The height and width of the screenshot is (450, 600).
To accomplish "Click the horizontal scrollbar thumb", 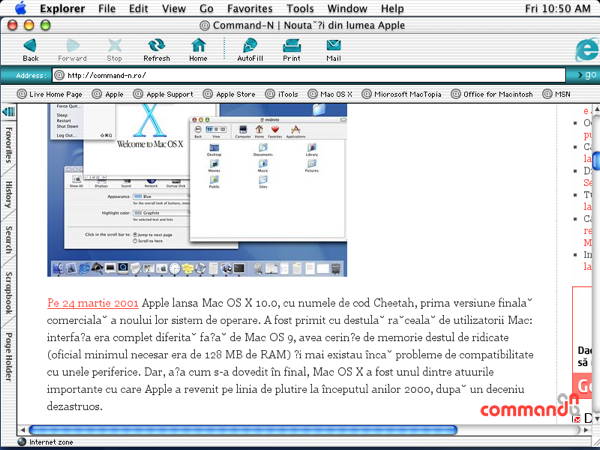I will (x=243, y=430).
